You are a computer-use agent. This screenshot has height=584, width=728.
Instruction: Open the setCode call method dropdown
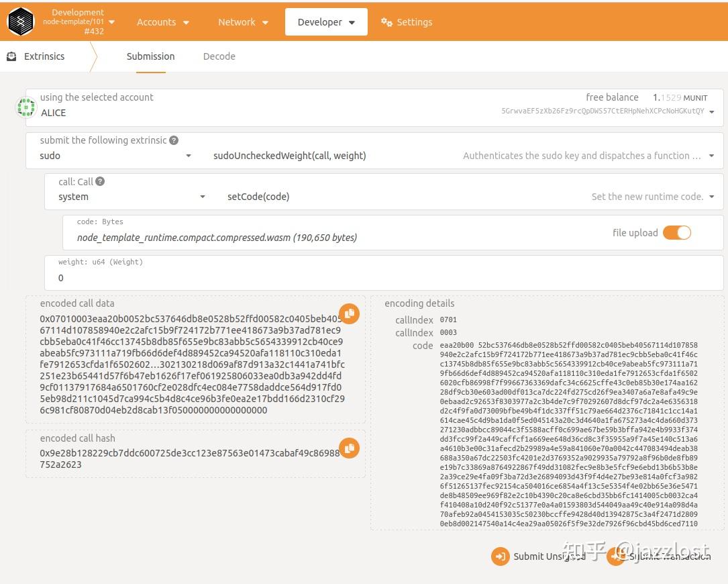[x=471, y=197]
